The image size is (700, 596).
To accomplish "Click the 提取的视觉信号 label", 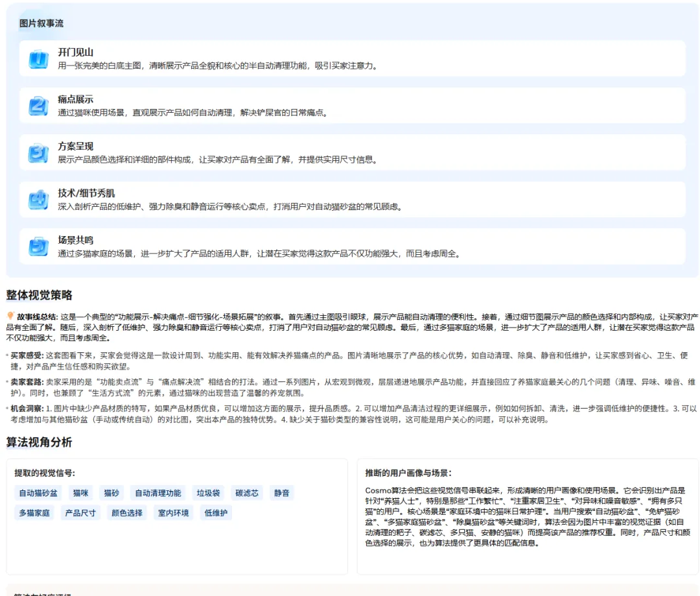I will 45,473.
